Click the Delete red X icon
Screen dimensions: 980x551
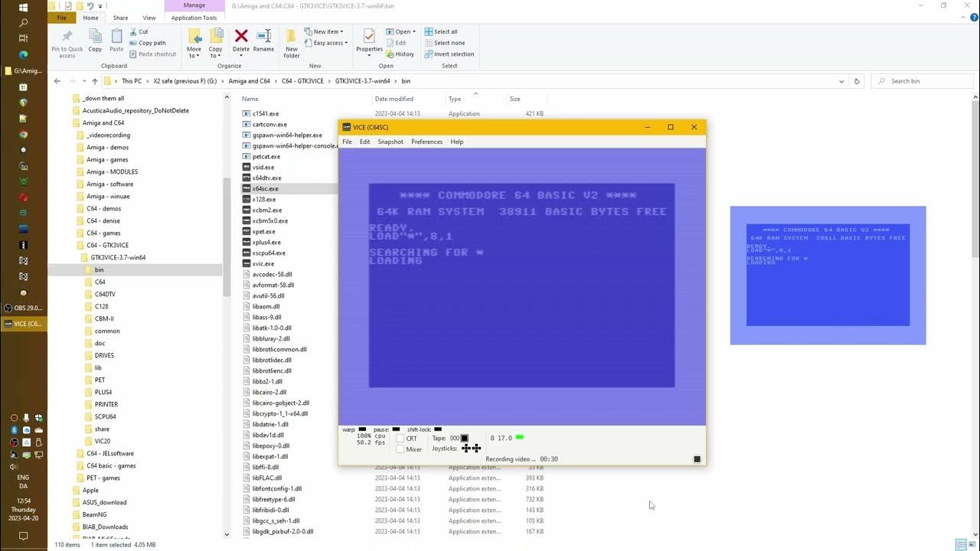[x=241, y=36]
